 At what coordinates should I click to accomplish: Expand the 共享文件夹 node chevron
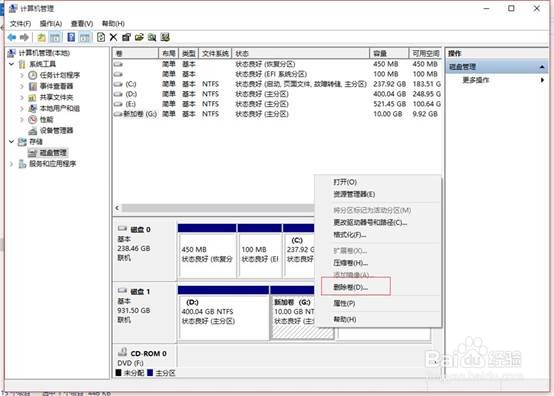click(22, 97)
